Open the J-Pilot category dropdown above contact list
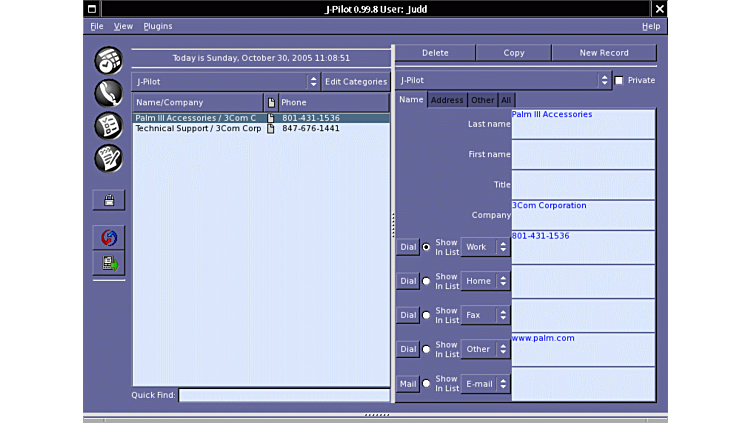752x423 pixels. point(225,81)
